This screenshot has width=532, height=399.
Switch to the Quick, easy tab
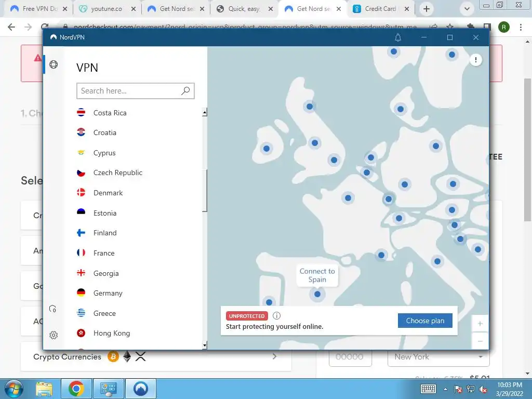pyautogui.click(x=245, y=9)
